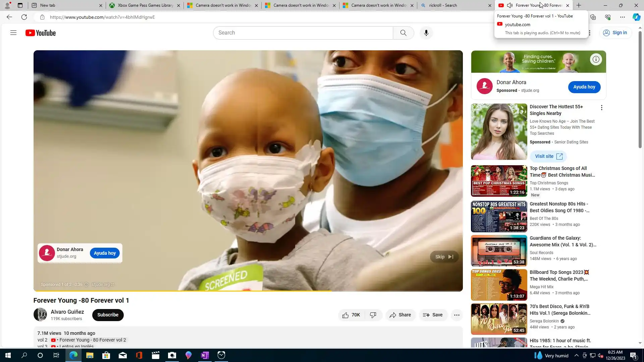This screenshot has width=644, height=362.
Task: Click the voice search microphone icon
Action: pyautogui.click(x=426, y=33)
